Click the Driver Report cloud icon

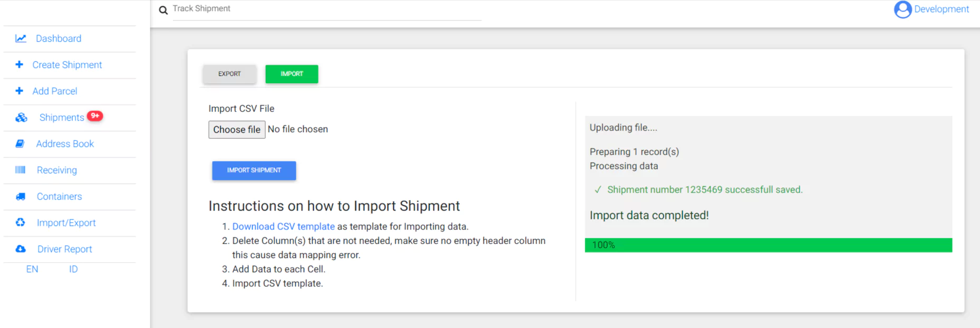point(21,249)
